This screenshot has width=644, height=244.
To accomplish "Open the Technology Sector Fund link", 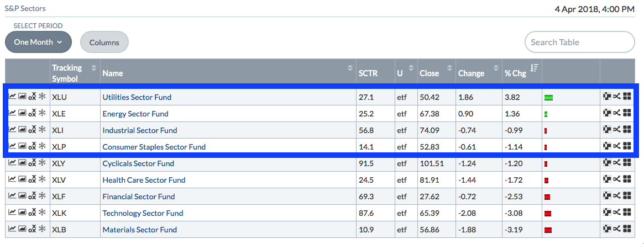I will pos(143,213).
